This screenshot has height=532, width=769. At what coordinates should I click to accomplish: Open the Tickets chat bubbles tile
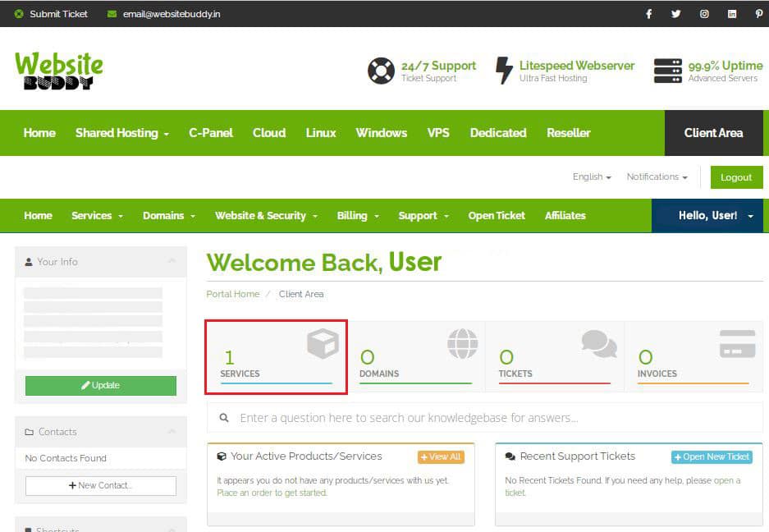(x=555, y=357)
